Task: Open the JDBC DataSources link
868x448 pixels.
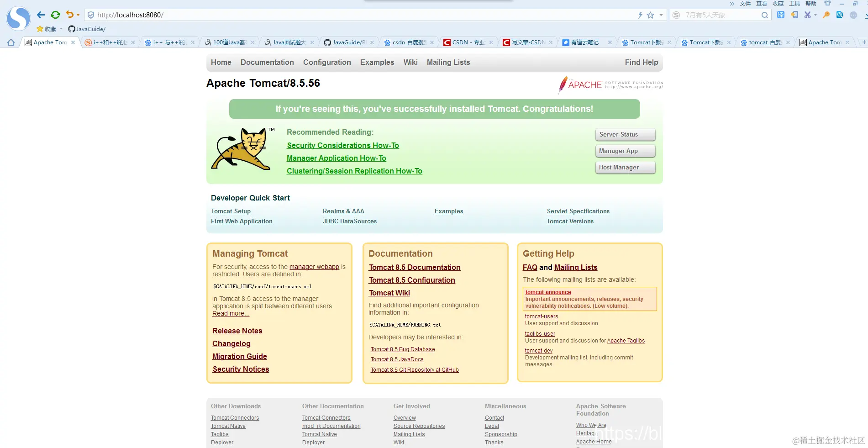Action: click(350, 221)
